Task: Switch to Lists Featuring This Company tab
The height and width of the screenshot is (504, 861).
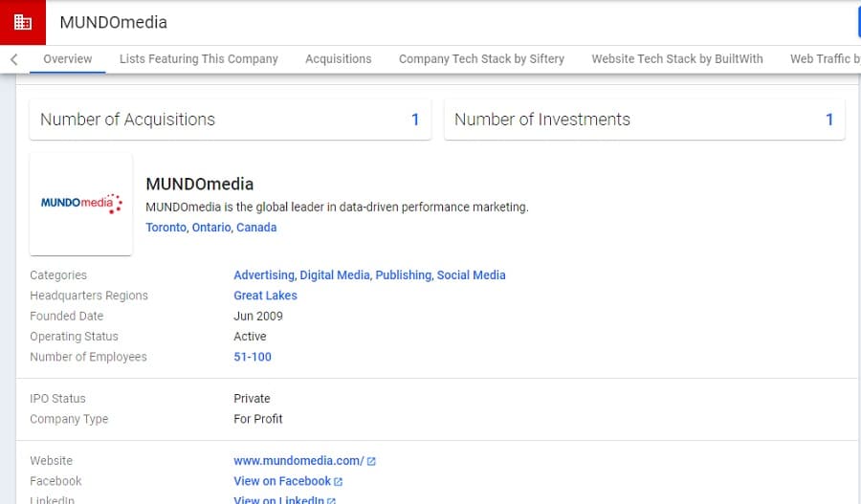Action: 199,58
